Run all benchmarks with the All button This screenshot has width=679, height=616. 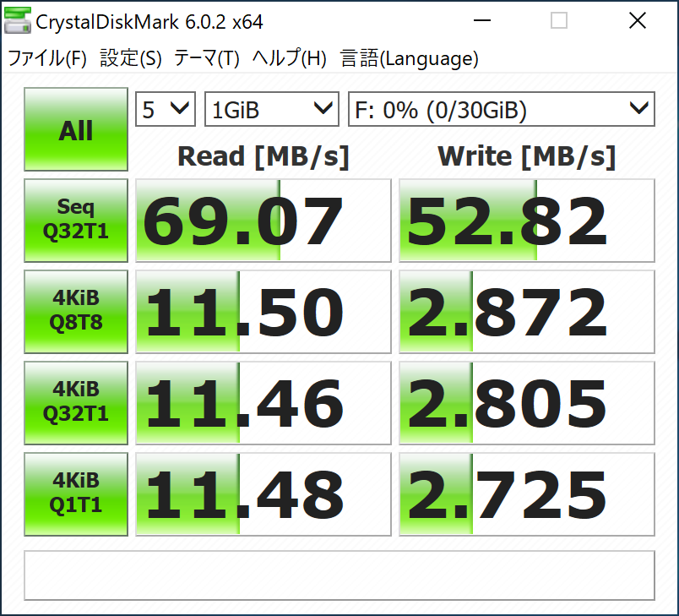76,129
